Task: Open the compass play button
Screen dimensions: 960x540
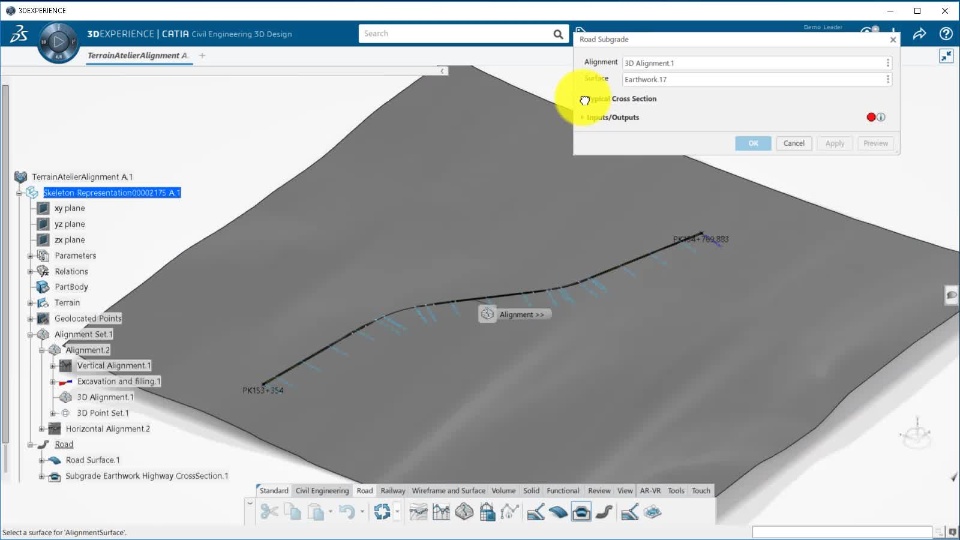Action: 58,42
